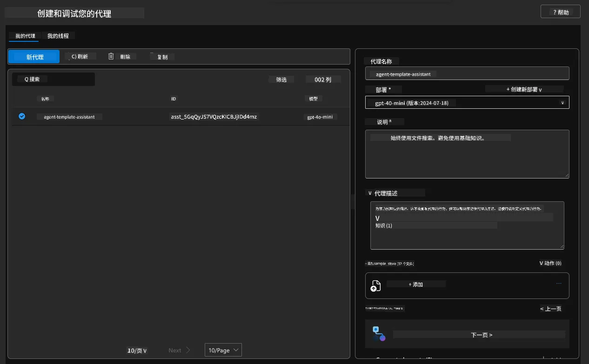Click the 上一页 previous page button
The height and width of the screenshot is (364, 589).
pyautogui.click(x=551, y=309)
